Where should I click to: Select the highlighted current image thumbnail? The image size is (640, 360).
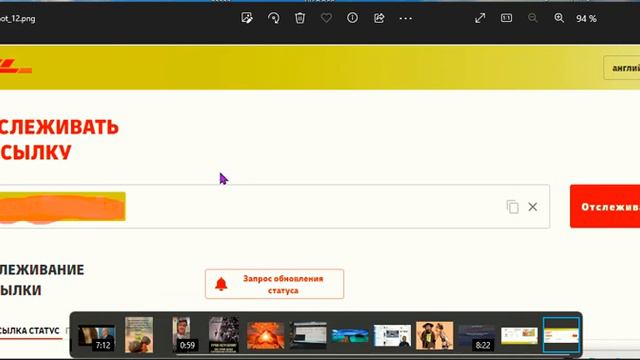coord(561,335)
